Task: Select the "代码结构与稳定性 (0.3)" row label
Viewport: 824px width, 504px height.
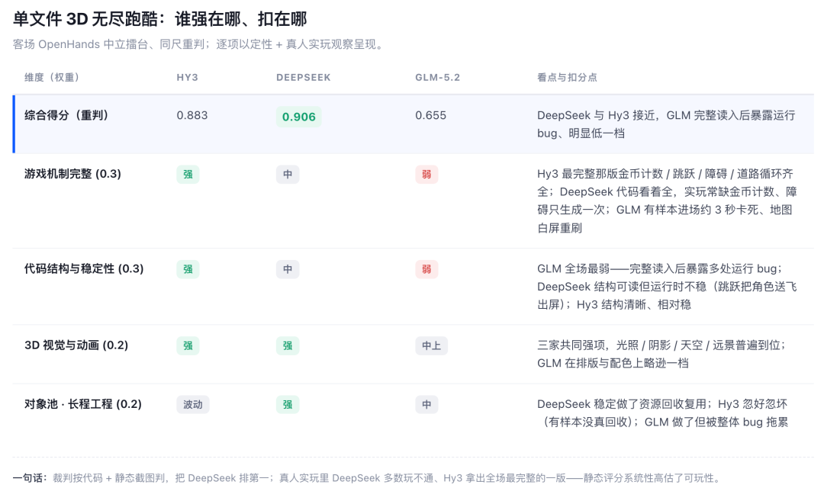Action: point(84,269)
